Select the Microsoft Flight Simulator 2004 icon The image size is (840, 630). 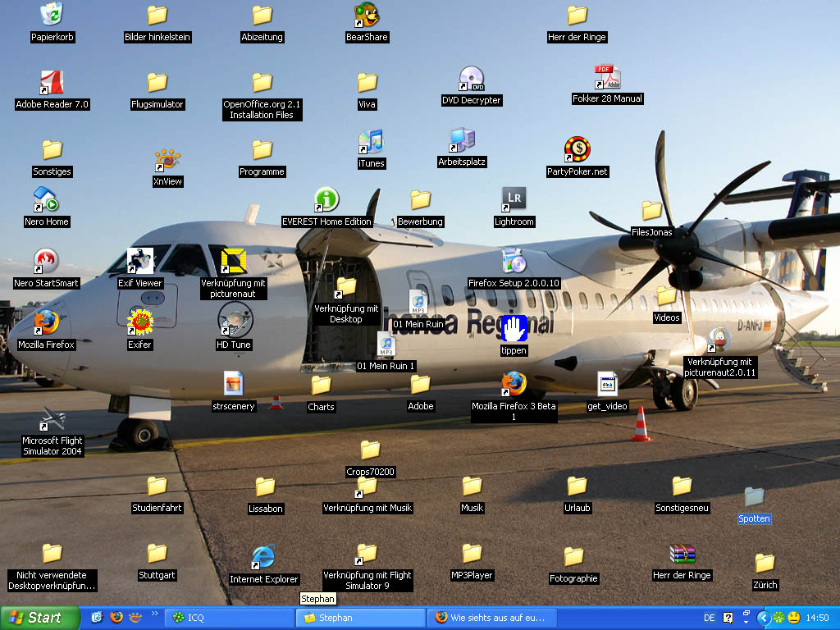coord(52,419)
